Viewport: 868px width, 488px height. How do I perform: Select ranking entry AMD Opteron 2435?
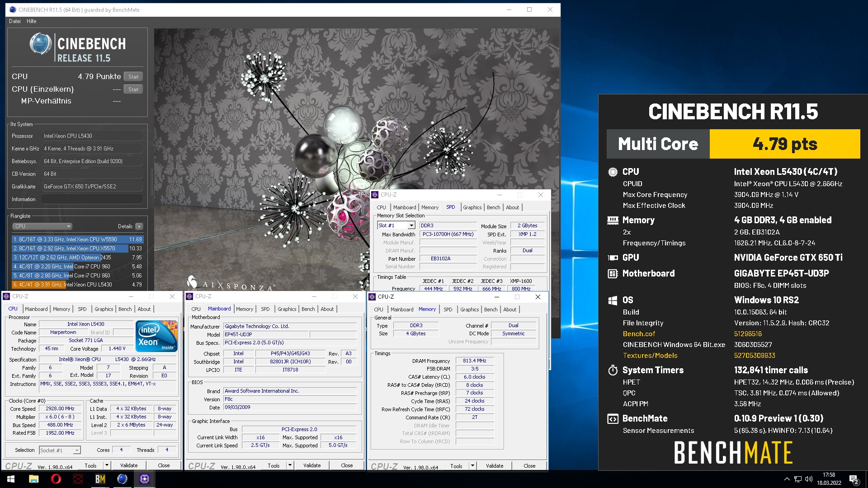(x=78, y=258)
